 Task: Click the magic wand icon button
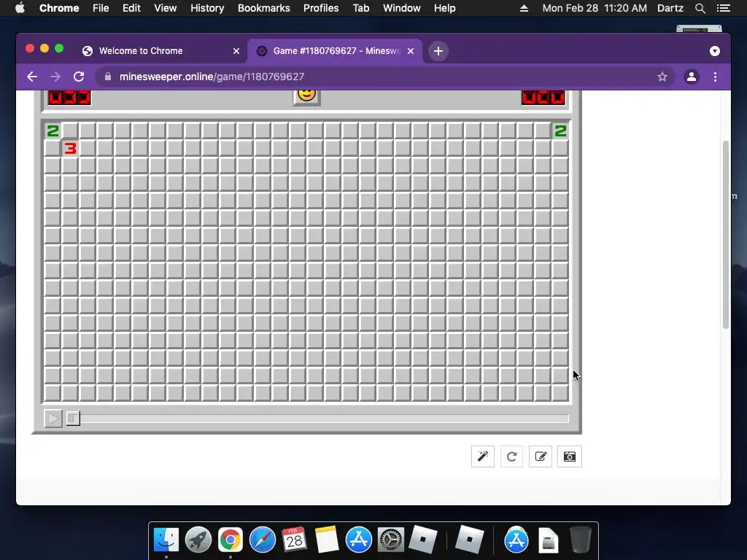tap(483, 456)
